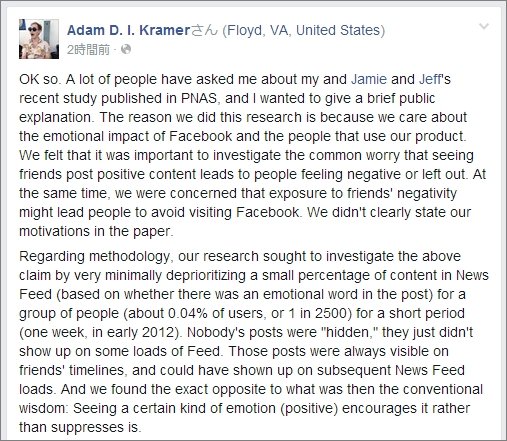507x441 pixels.
Task: Click the closing words "than suppresses is."
Action: point(80,428)
